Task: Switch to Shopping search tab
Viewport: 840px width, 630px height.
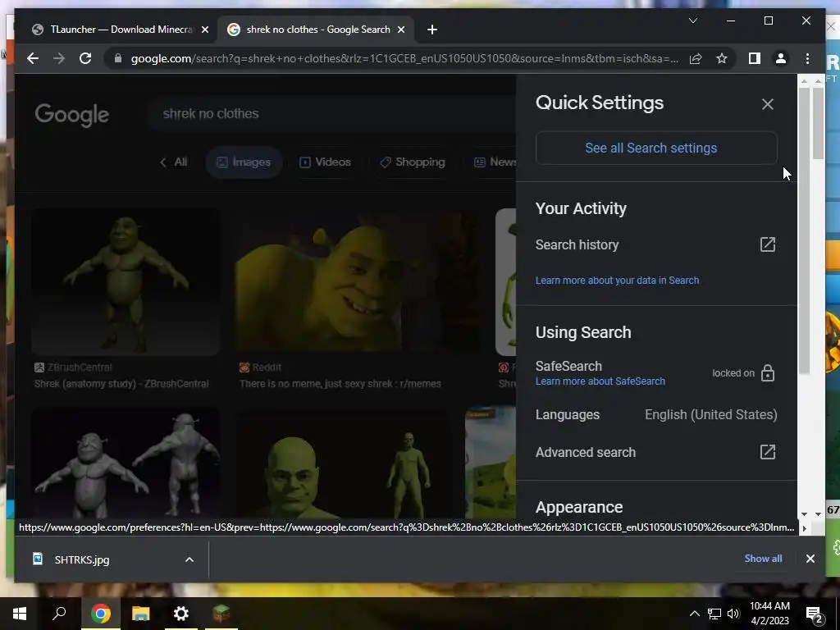Action: (413, 162)
